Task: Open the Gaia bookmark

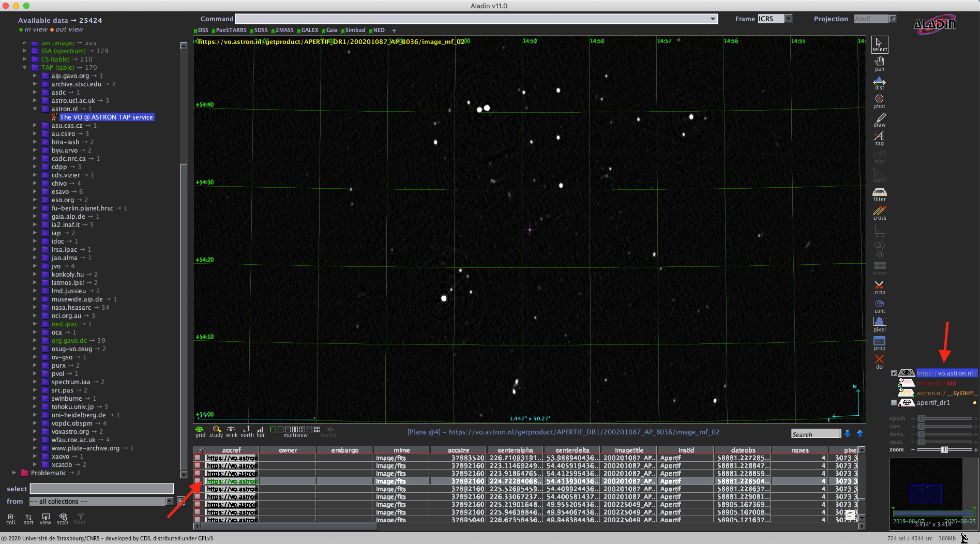Action: (x=329, y=31)
